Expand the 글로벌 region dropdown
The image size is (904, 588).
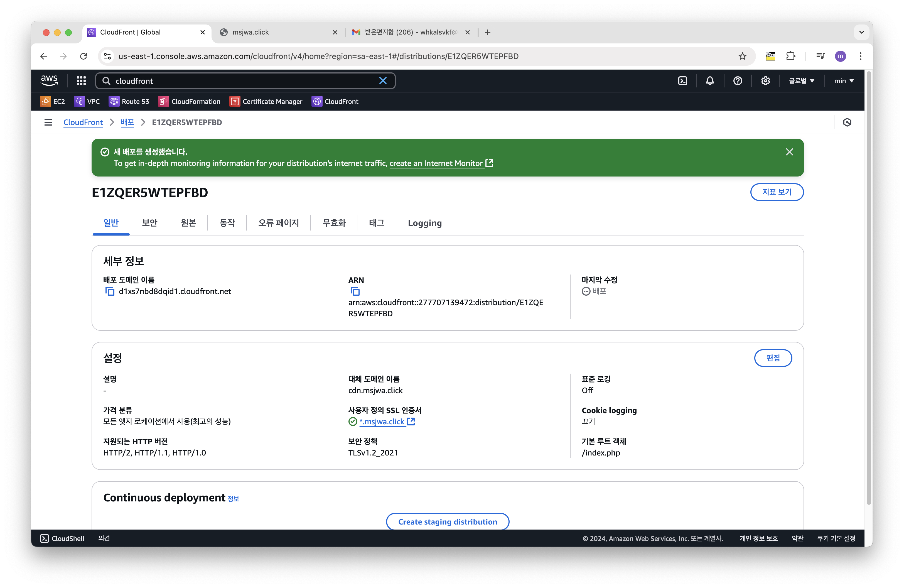[802, 81]
